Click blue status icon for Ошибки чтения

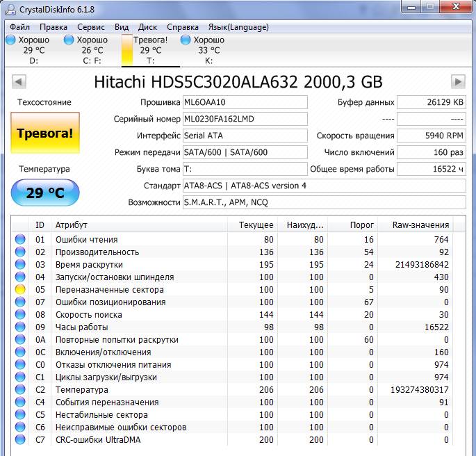(x=20, y=239)
